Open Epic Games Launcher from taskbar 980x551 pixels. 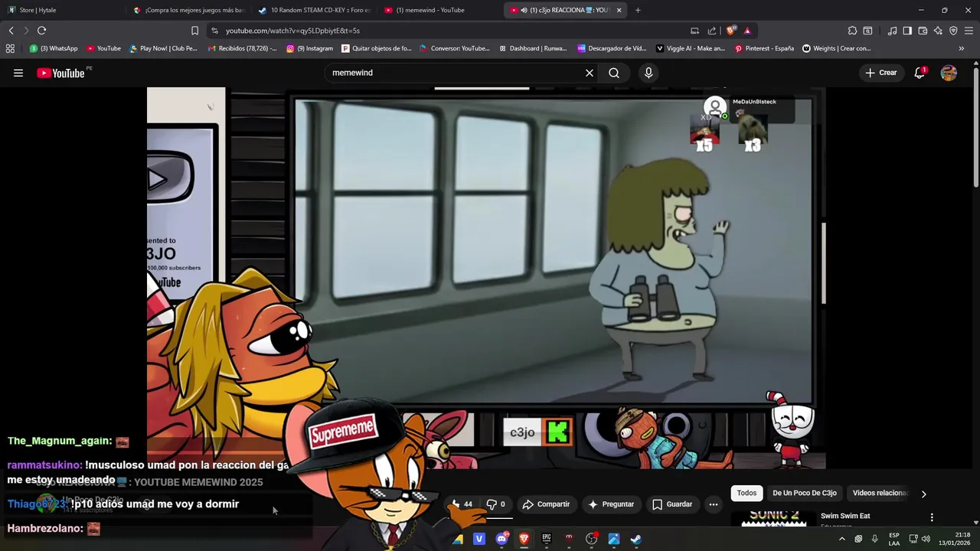(547, 539)
